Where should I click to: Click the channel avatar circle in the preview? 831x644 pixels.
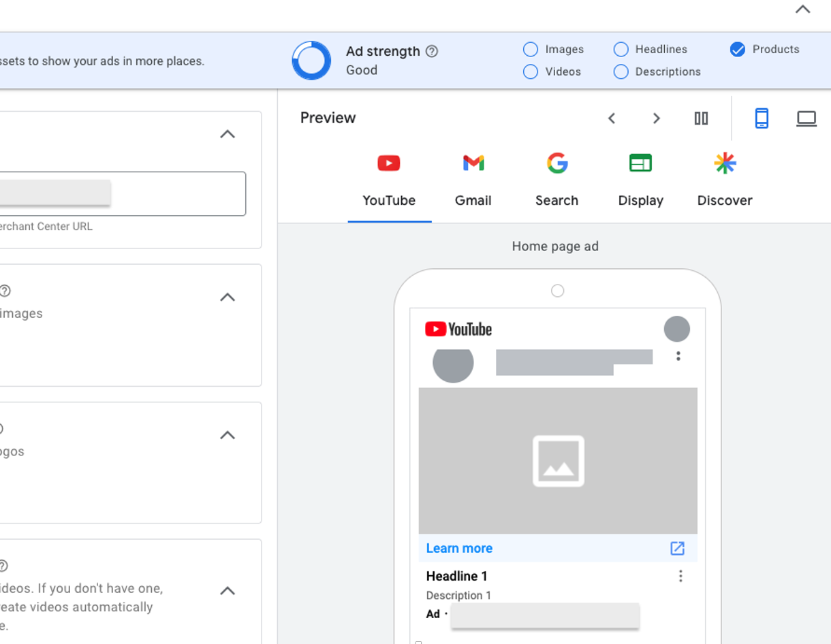point(453,365)
